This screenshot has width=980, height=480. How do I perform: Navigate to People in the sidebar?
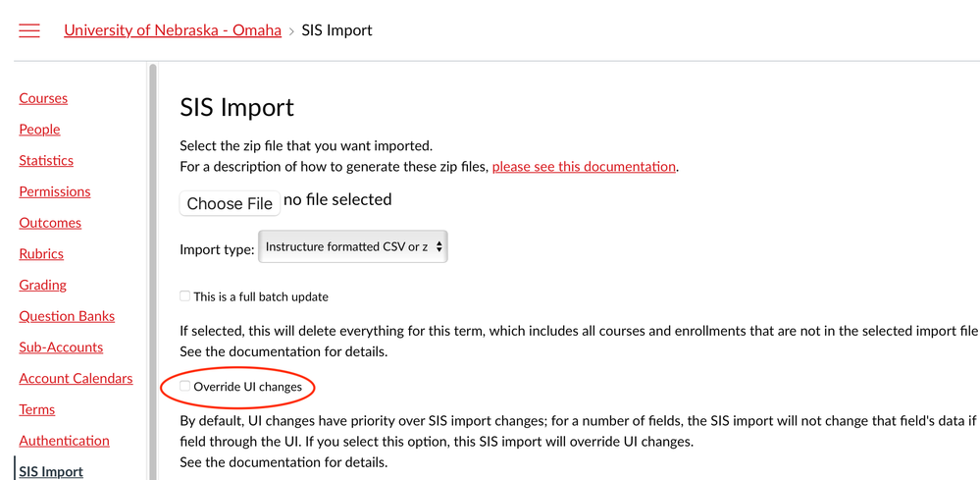point(39,130)
